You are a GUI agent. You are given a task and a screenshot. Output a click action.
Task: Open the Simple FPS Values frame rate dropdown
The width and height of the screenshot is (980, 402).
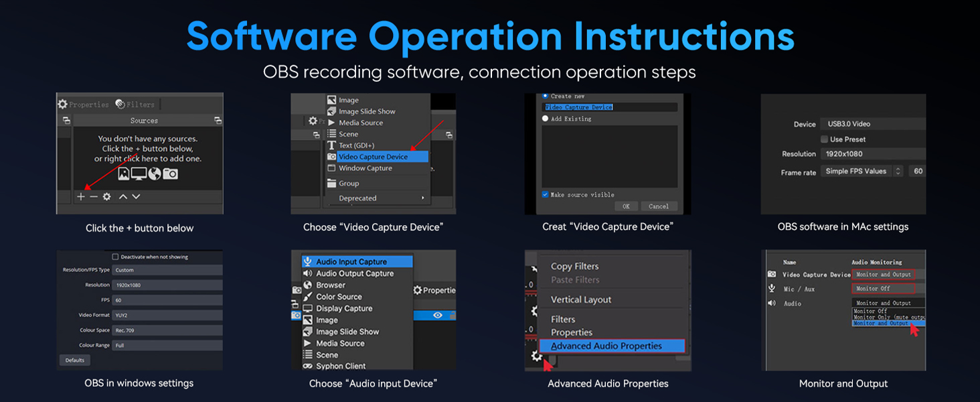click(x=862, y=172)
